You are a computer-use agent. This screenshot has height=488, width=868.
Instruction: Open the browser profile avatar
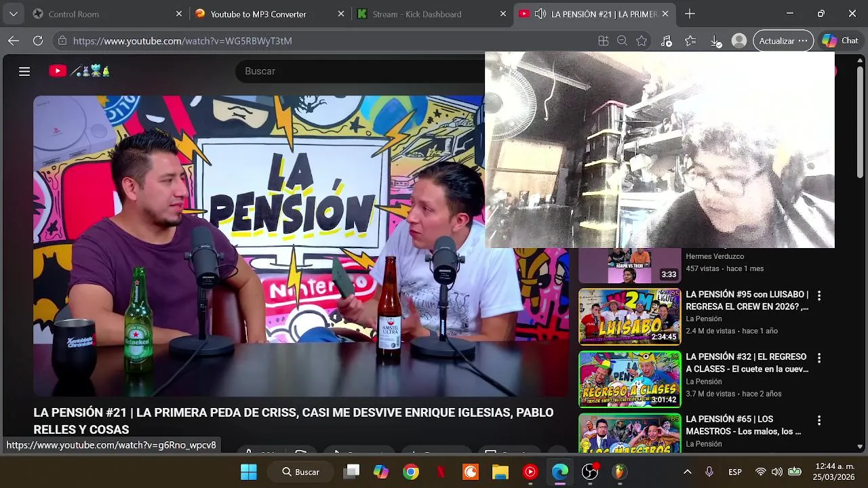(x=739, y=41)
